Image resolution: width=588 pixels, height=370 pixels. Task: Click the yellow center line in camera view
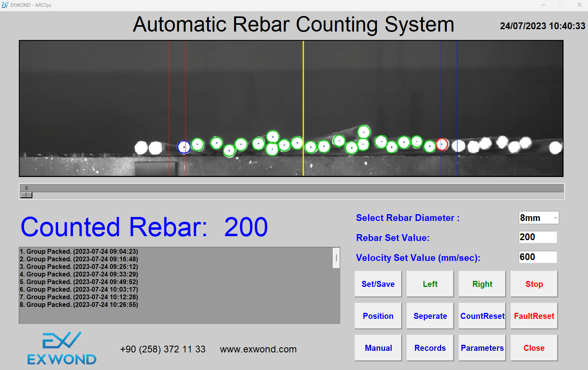pos(303,108)
